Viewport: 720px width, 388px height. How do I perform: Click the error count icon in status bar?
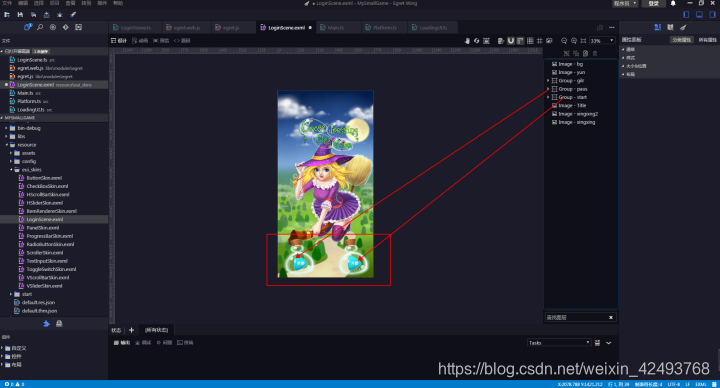point(7,384)
